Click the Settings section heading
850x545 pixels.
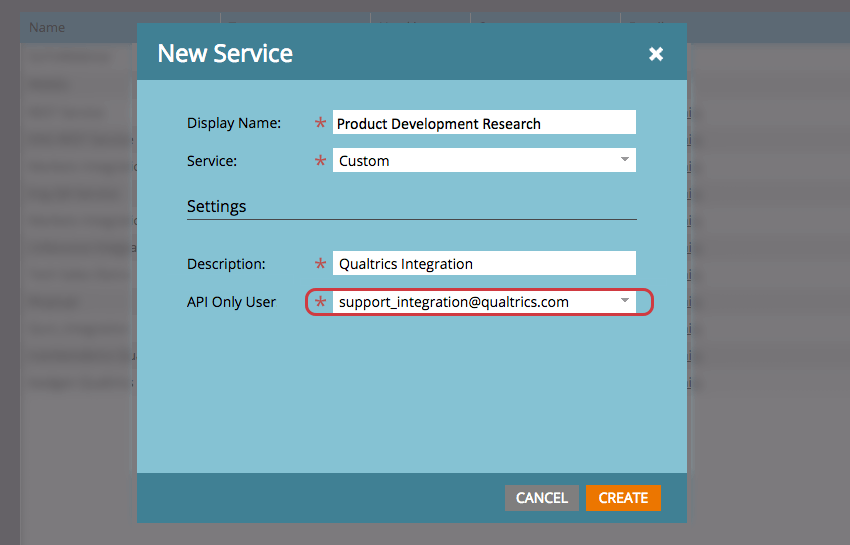click(216, 206)
